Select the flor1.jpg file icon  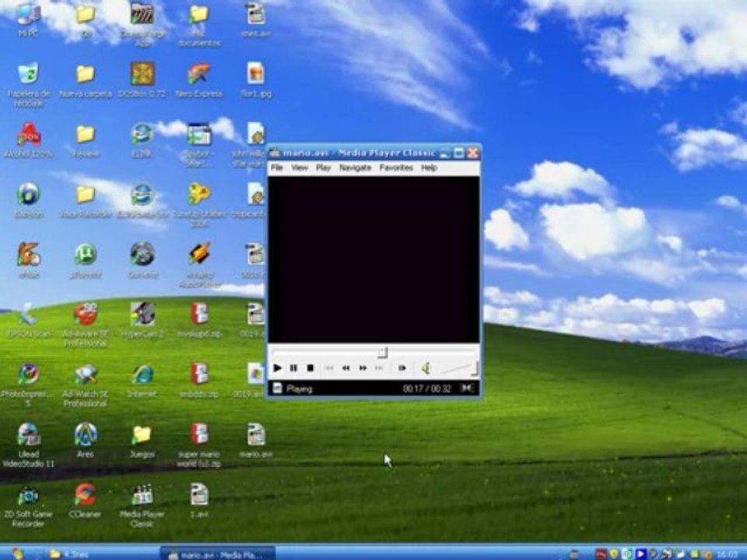(x=256, y=79)
